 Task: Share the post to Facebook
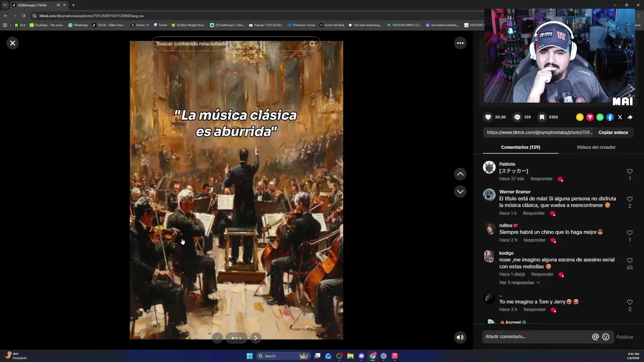click(x=610, y=117)
